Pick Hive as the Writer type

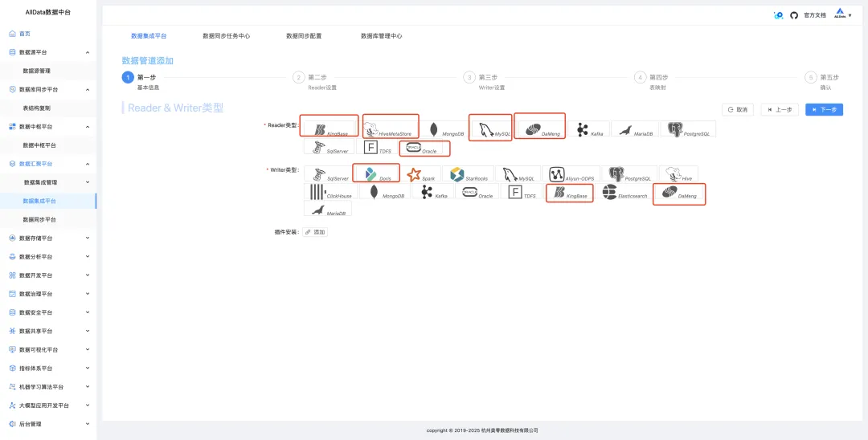tap(678, 175)
